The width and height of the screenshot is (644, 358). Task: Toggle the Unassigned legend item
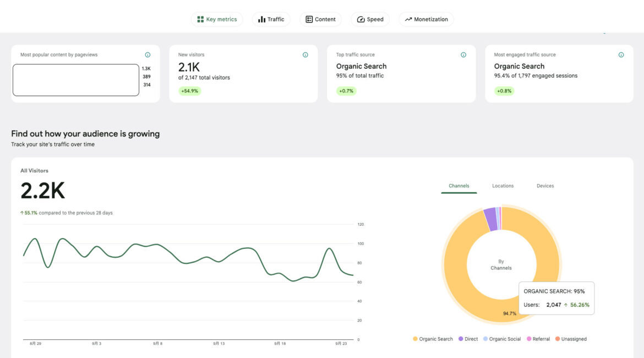pyautogui.click(x=571, y=339)
